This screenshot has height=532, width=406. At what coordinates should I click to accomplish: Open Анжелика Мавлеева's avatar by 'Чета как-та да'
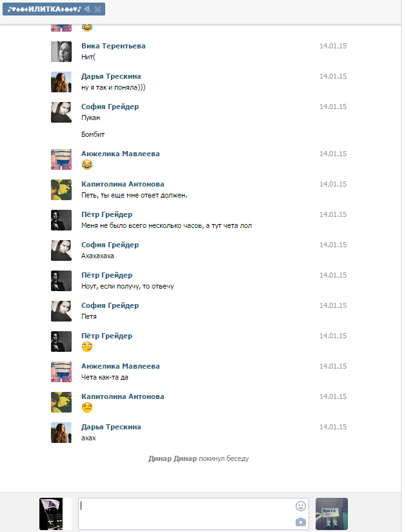(61, 372)
